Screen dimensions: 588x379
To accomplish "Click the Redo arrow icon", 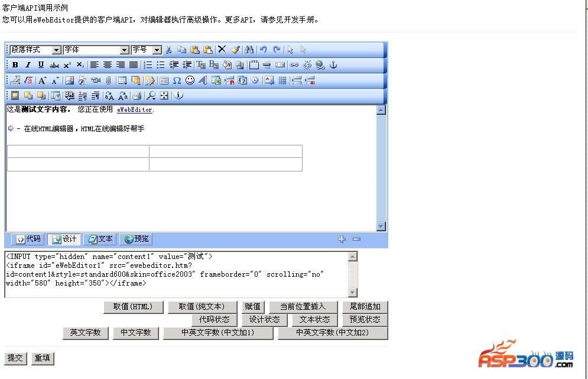I will coord(277,50).
